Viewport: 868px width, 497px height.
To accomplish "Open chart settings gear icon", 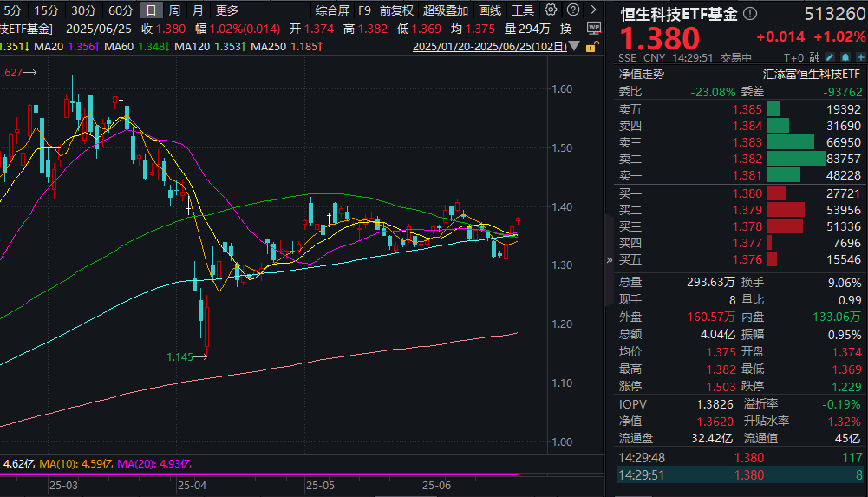I will [551, 10].
